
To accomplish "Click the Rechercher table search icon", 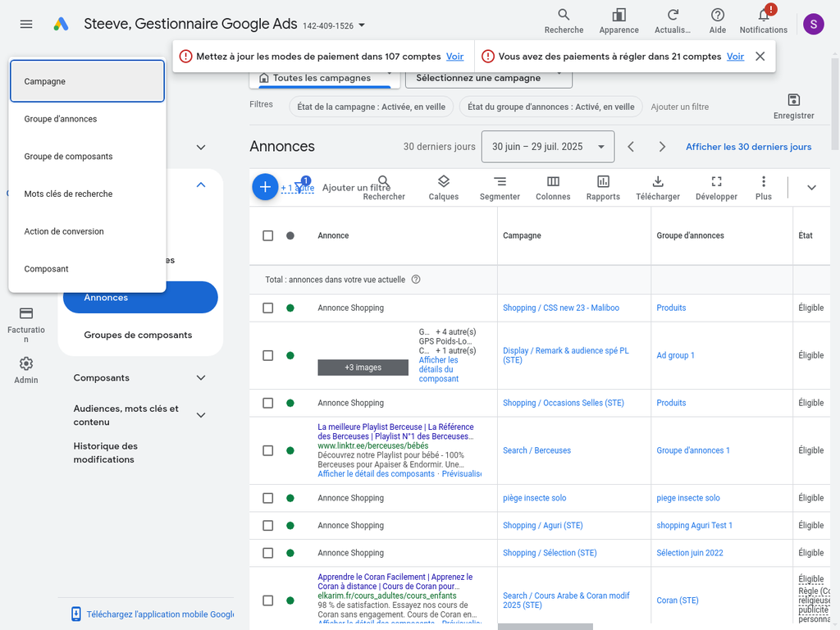I will click(384, 188).
